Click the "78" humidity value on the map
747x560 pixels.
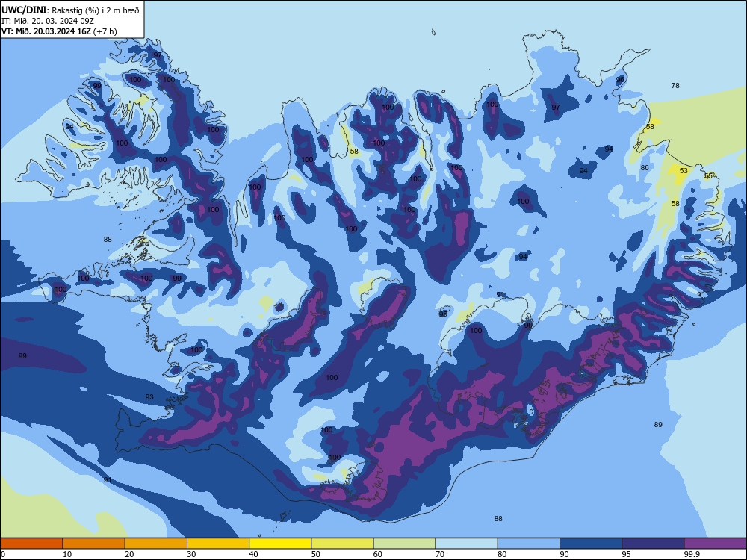[675, 86]
